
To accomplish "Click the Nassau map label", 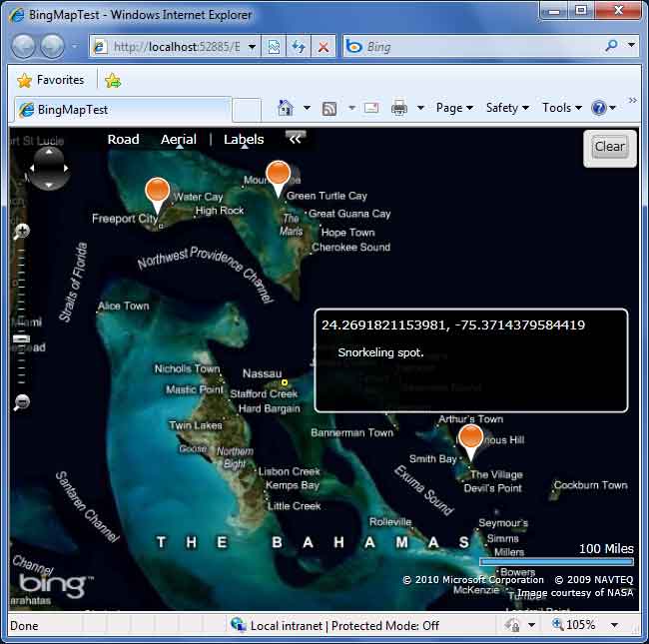I will point(262,373).
